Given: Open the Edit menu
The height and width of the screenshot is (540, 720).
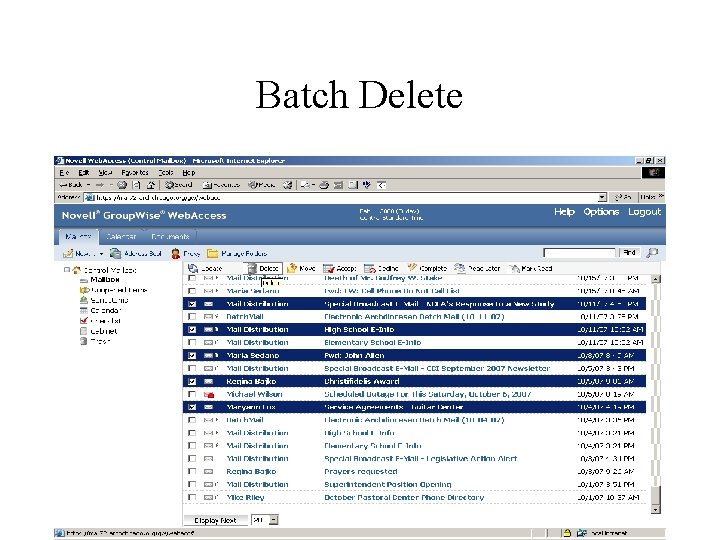Looking at the screenshot, I should pos(84,173).
